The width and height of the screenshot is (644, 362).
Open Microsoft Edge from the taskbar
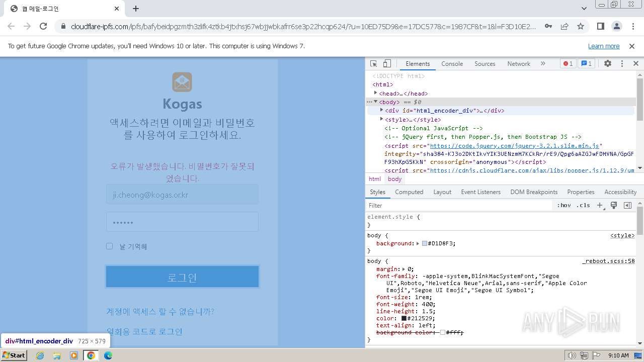click(108, 355)
